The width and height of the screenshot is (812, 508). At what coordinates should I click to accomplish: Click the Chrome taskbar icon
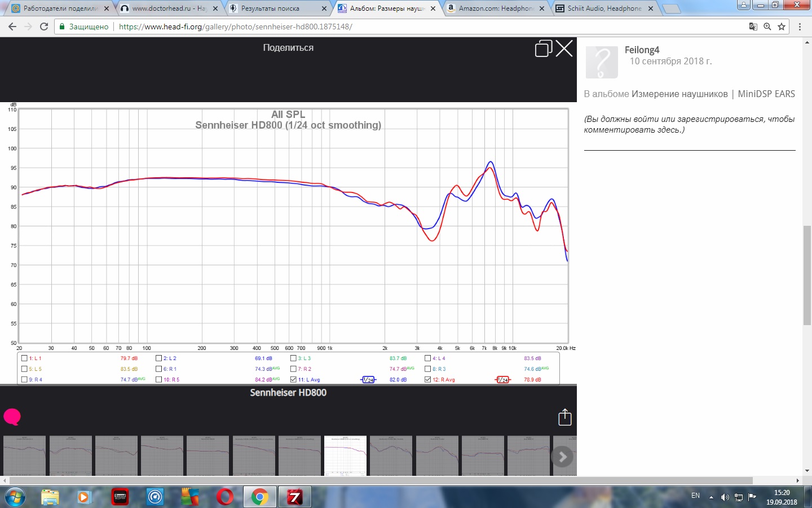[260, 497]
